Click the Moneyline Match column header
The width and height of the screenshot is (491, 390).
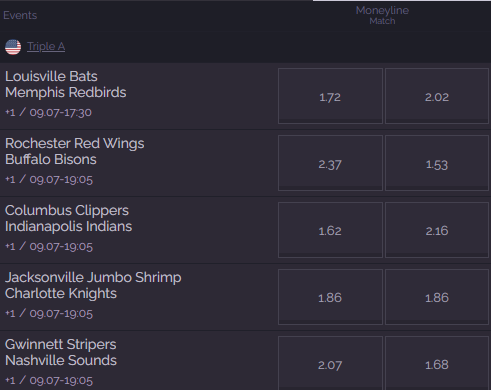pos(382,15)
